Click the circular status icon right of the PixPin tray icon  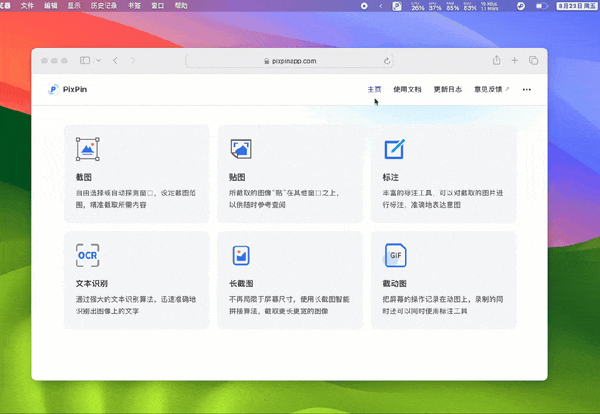point(521,6)
